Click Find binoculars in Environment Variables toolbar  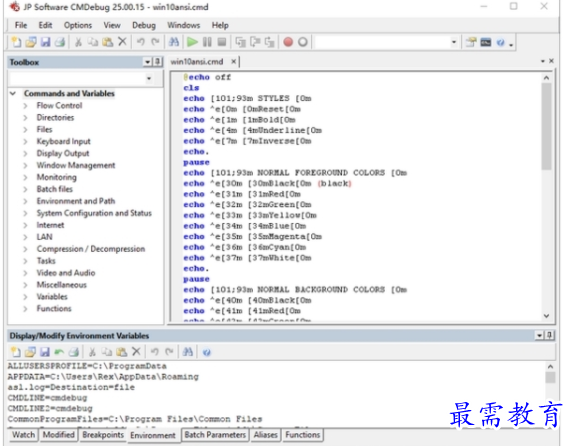click(188, 352)
